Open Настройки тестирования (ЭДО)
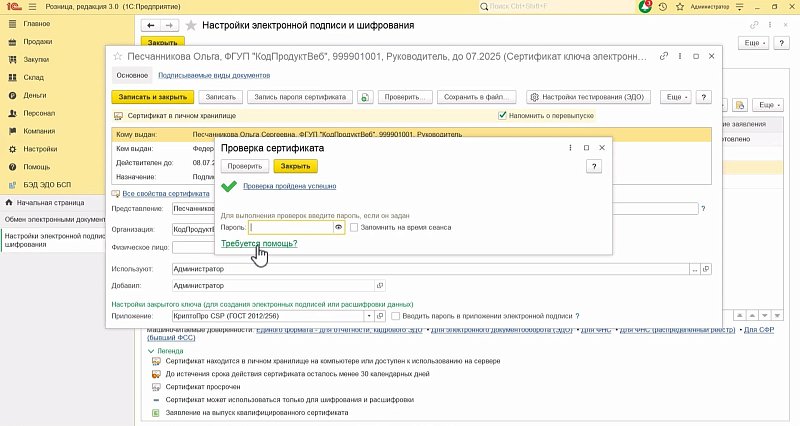The width and height of the screenshot is (800, 426). [588, 97]
